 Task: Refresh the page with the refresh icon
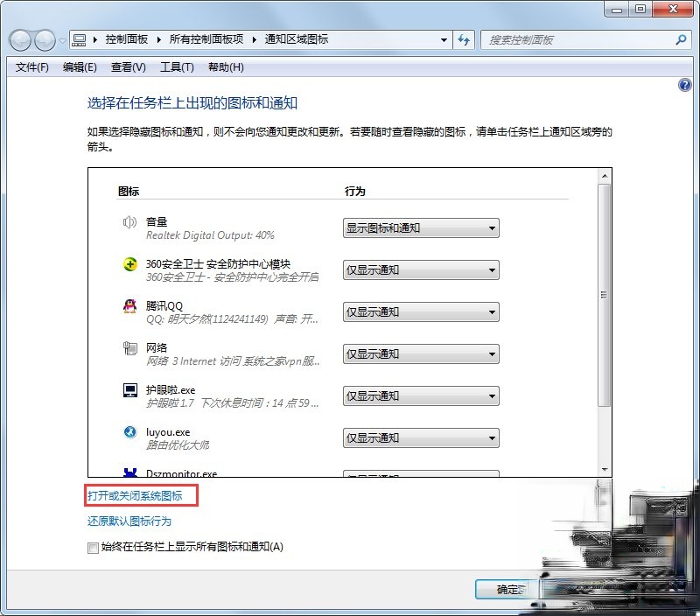[x=464, y=40]
